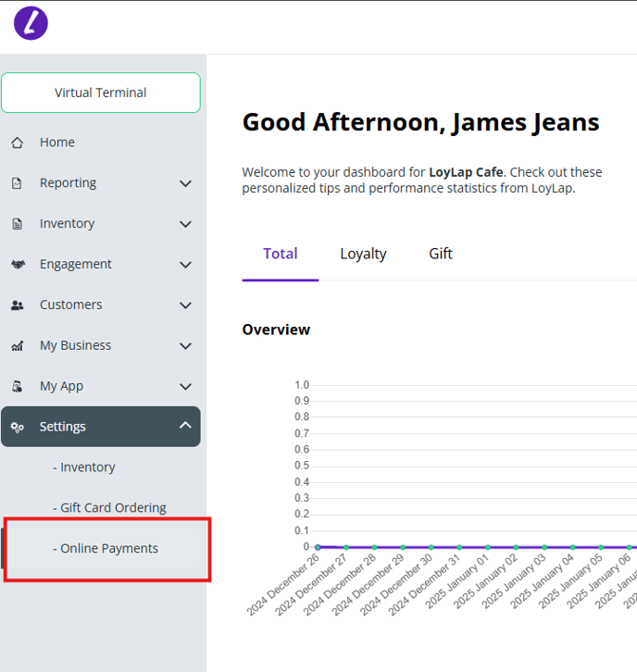Collapse the Settings section chevron
This screenshot has width=637, height=672.
point(185,426)
